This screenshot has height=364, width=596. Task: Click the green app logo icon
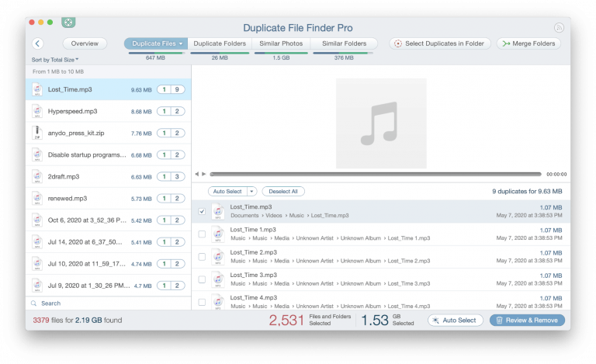(x=68, y=23)
